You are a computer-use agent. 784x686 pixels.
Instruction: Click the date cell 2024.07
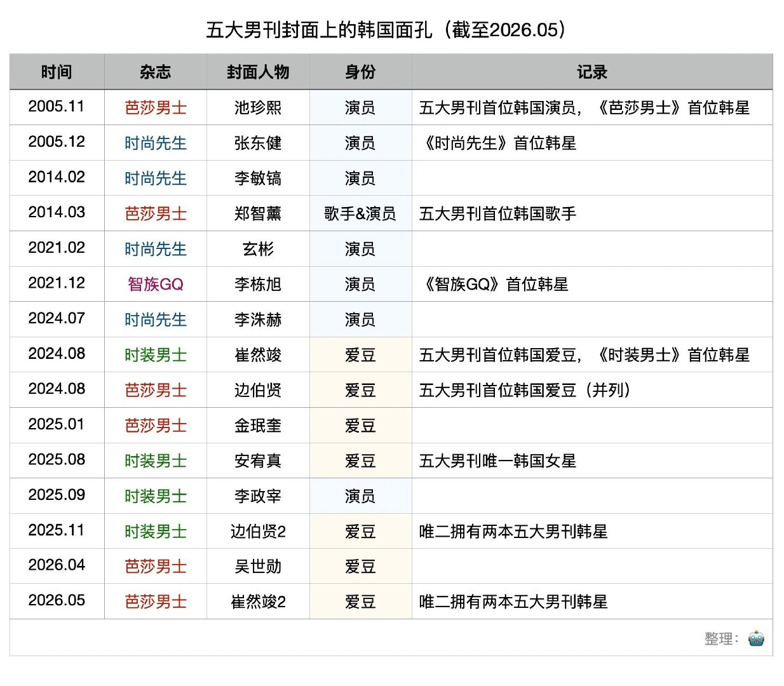(x=57, y=318)
